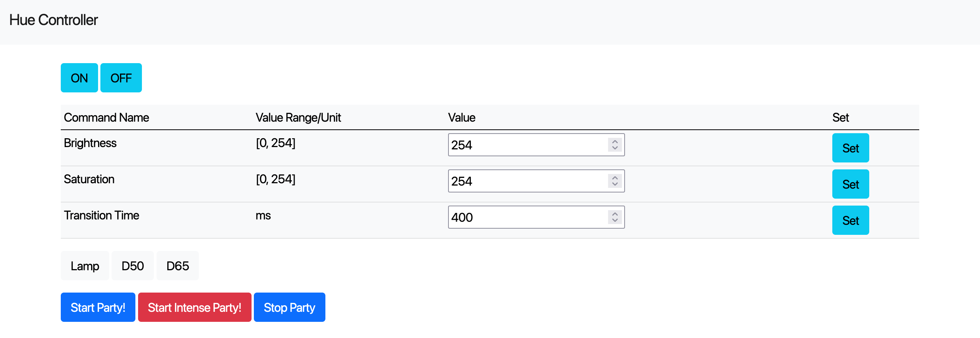Increase Saturation with the stepper up arrow

[615, 178]
